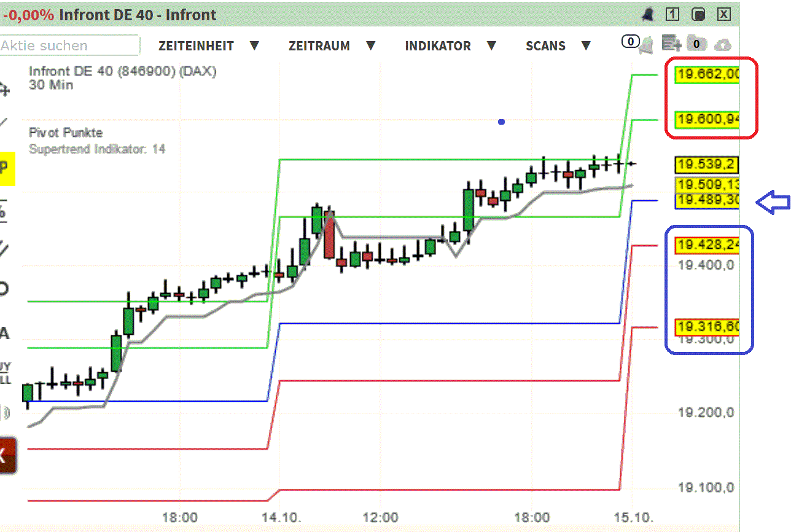799x532 pixels.
Task: Click the Pivot Punkte label
Action: 65,132
